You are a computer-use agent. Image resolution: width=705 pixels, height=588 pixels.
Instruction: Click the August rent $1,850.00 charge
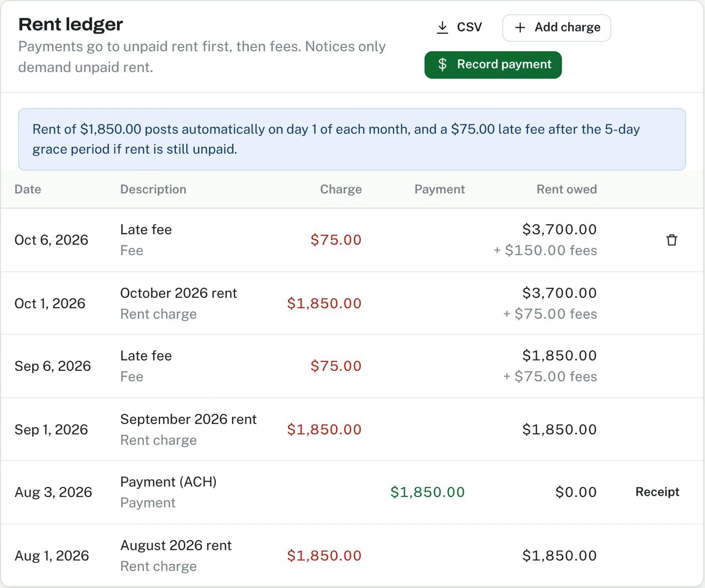pyautogui.click(x=324, y=555)
